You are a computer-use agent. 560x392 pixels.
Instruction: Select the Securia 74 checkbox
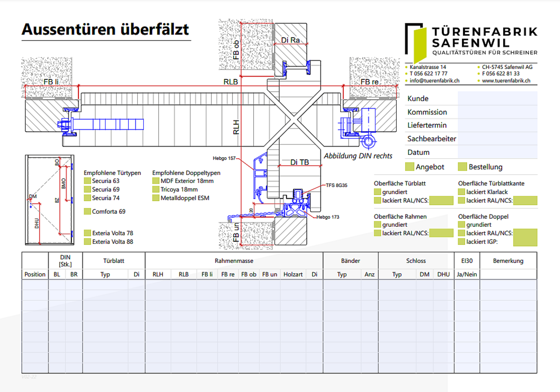pyautogui.click(x=87, y=198)
